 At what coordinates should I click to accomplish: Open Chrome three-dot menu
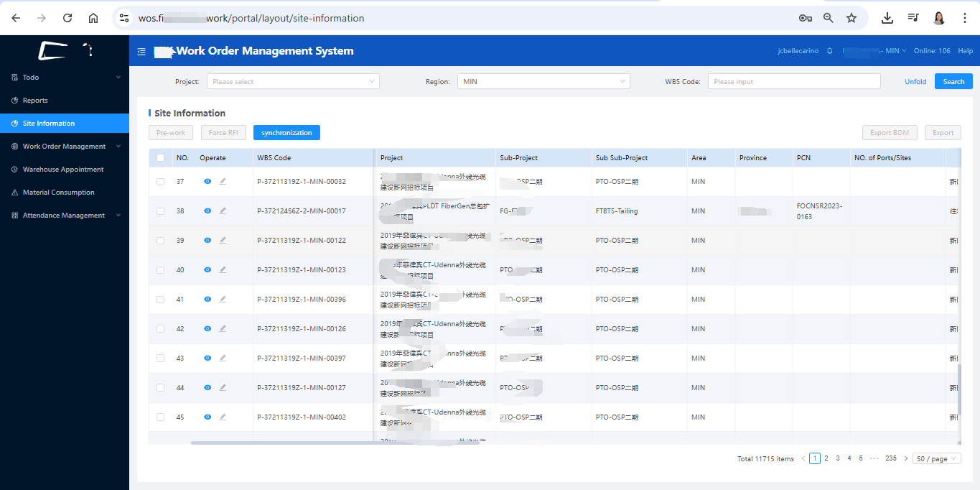[965, 18]
